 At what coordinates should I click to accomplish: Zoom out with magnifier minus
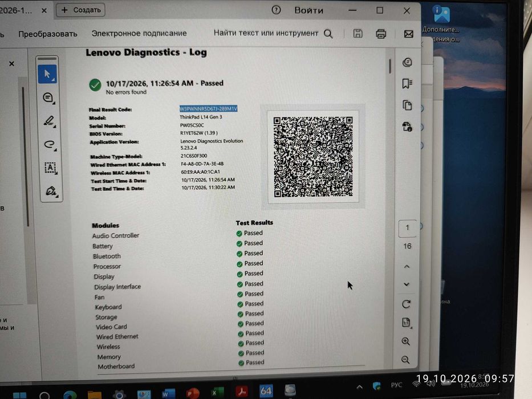[405, 360]
